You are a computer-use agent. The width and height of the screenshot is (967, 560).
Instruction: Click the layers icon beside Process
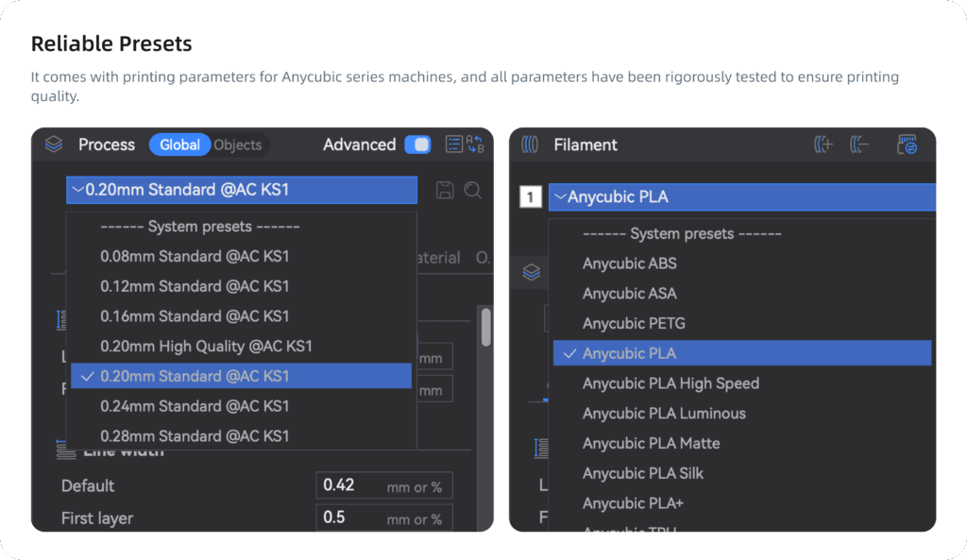[x=53, y=144]
